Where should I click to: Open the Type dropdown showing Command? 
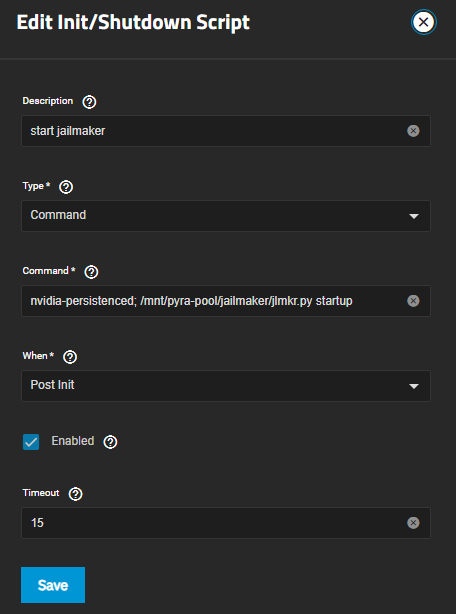[226, 216]
